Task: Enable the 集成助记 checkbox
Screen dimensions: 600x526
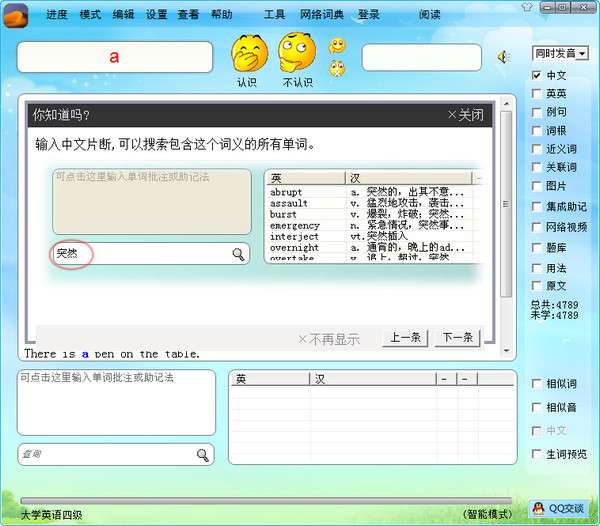Action: [536, 207]
